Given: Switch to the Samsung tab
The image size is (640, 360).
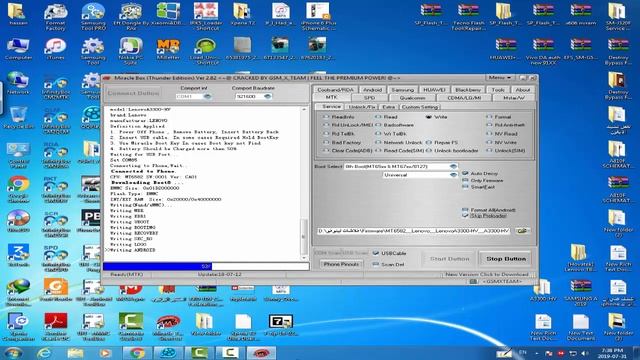Looking at the screenshot, I should (402, 90).
